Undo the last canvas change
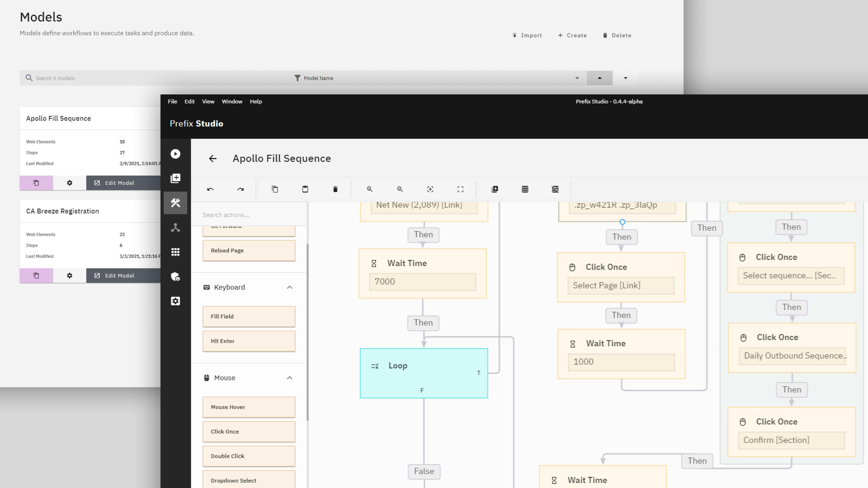 (210, 189)
